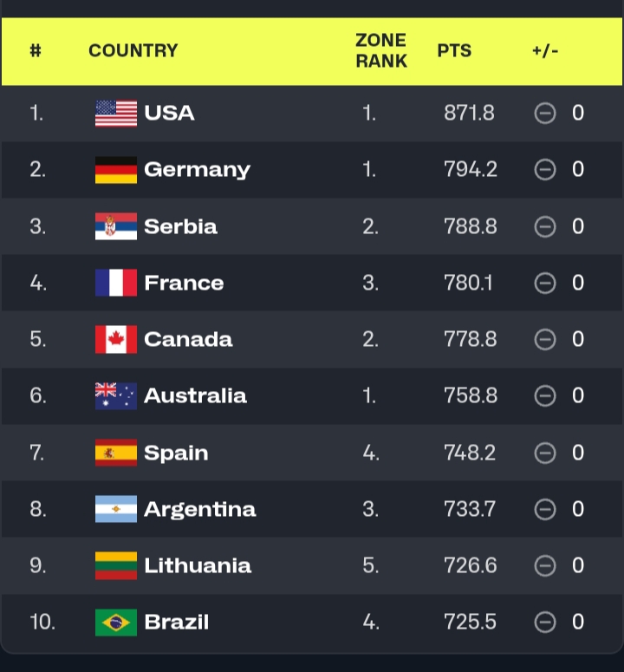The width and height of the screenshot is (624, 672).
Task: Click the Argentina flag icon
Action: [x=115, y=509]
